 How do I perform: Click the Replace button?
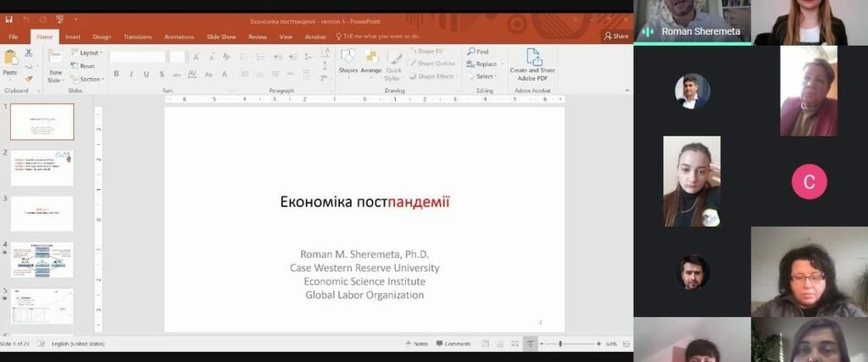(482, 64)
